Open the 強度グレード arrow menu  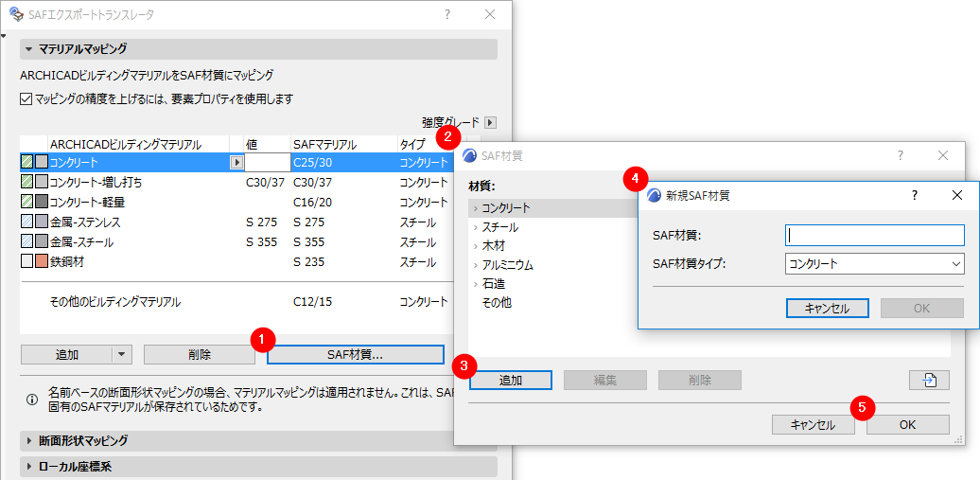(x=491, y=123)
